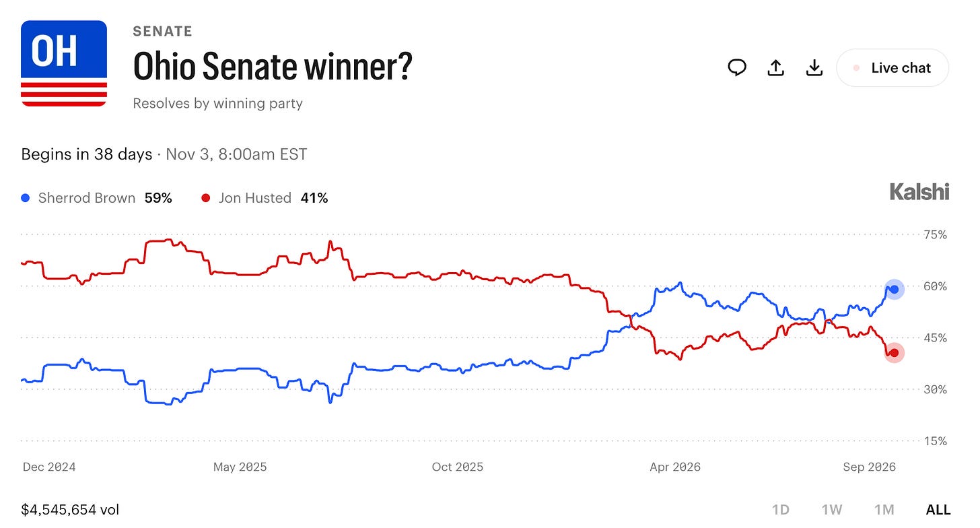Open the comments speech bubble icon

pos(737,67)
